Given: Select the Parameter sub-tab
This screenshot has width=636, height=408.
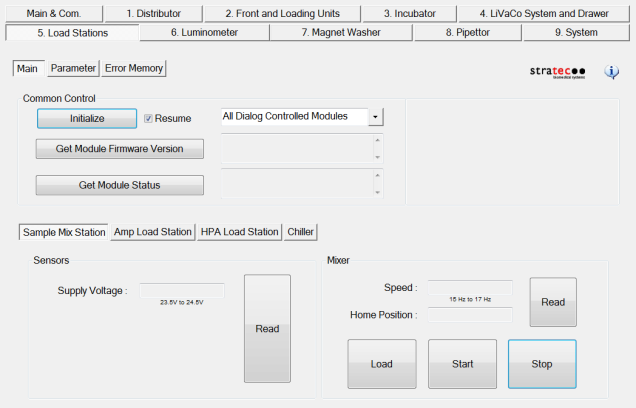Looking at the screenshot, I should coord(73,69).
